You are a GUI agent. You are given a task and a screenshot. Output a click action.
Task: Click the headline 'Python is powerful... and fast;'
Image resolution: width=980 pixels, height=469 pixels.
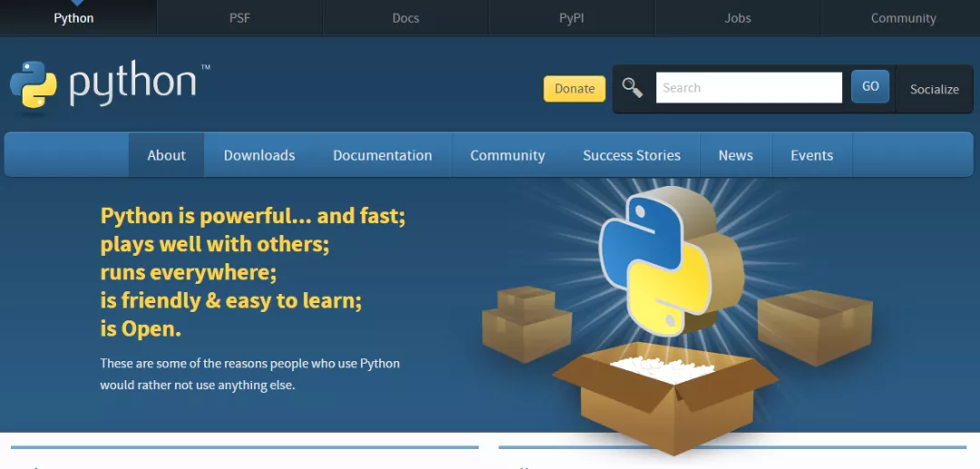253,216
